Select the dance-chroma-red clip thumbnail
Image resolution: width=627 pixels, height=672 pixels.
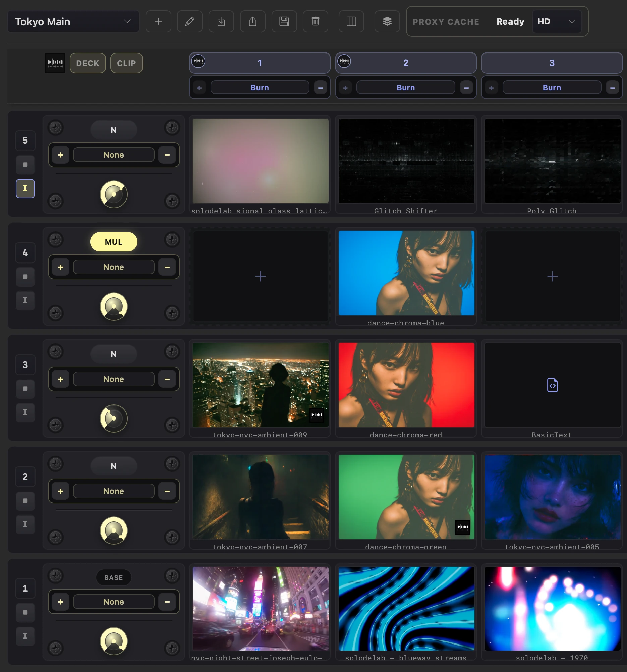coord(406,385)
